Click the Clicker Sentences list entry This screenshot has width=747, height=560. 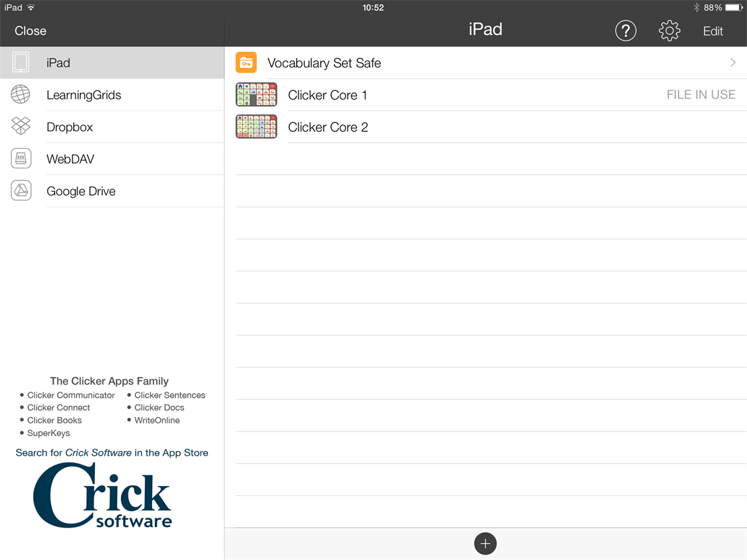click(x=170, y=395)
